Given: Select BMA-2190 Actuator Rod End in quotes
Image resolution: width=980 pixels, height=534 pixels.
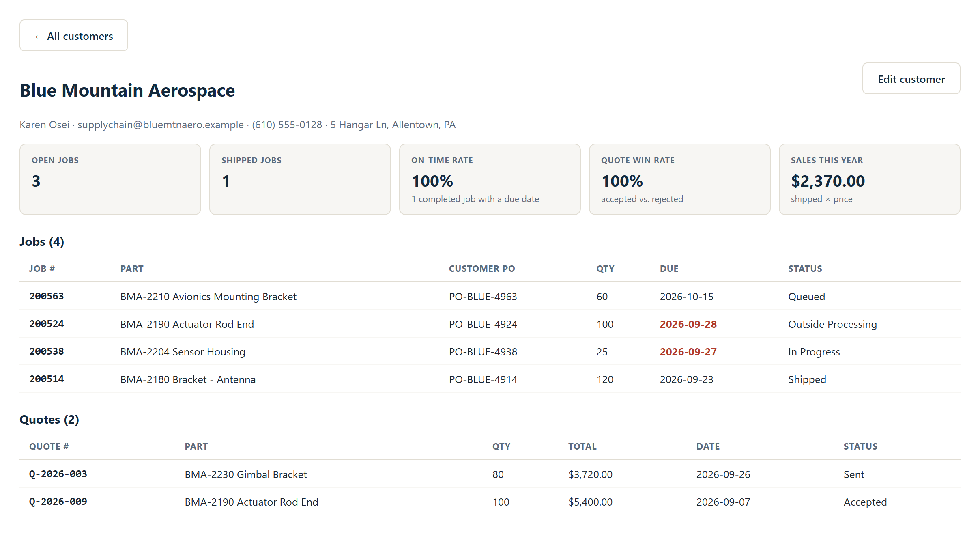Looking at the screenshot, I should point(251,502).
